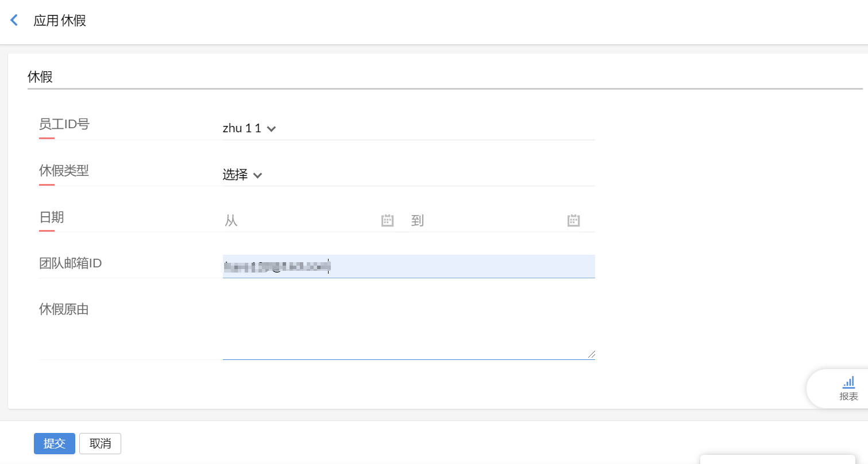Click the 休假 section heading
The width and height of the screenshot is (868, 464).
[40, 77]
